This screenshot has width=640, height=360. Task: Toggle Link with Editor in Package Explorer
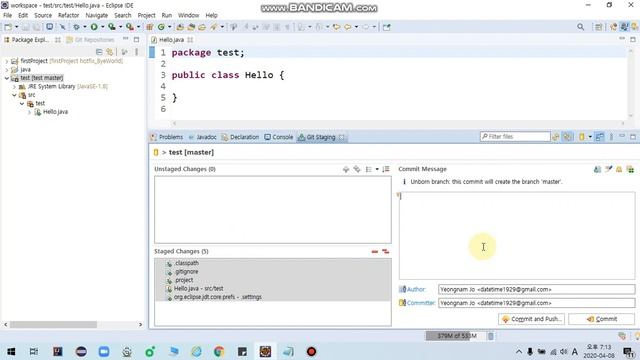(x=109, y=52)
